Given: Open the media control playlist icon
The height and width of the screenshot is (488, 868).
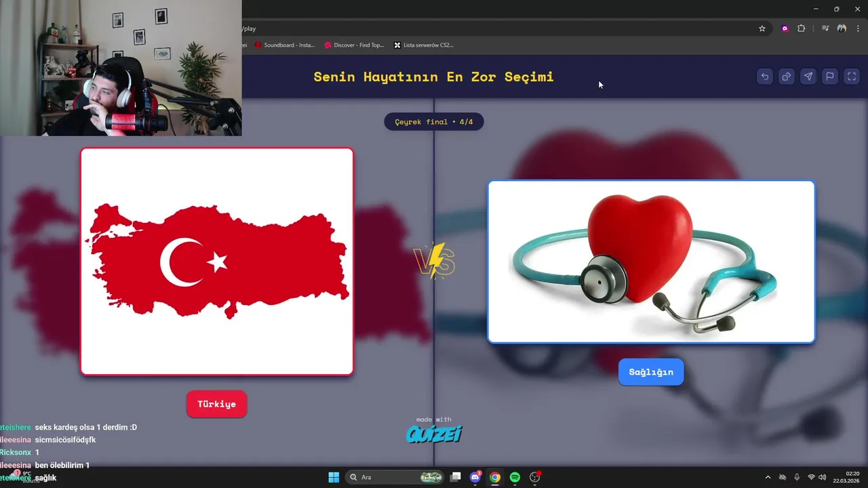Looking at the screenshot, I should tap(825, 28).
